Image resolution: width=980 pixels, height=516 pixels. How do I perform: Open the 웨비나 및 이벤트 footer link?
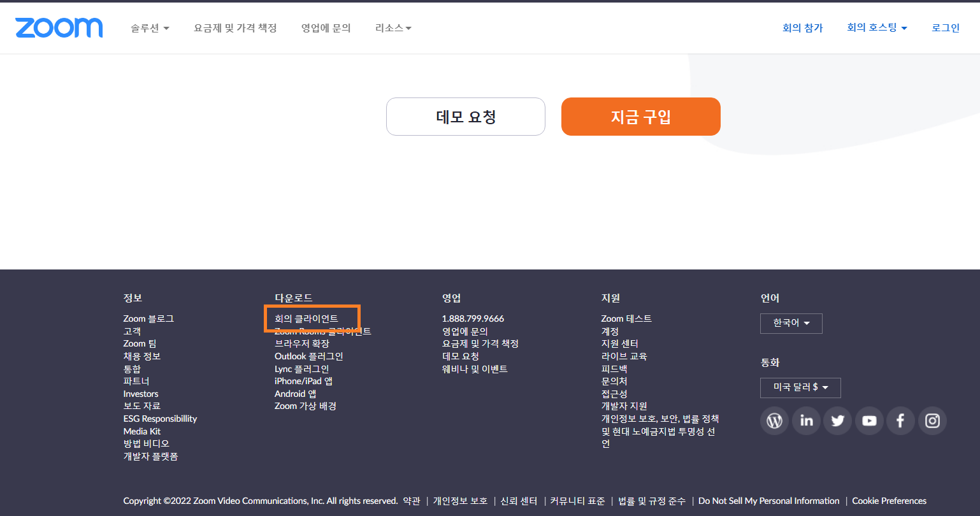click(475, 369)
